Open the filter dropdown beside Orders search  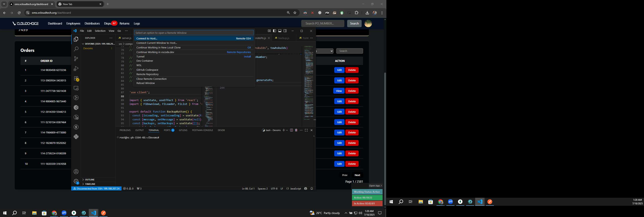(325, 51)
